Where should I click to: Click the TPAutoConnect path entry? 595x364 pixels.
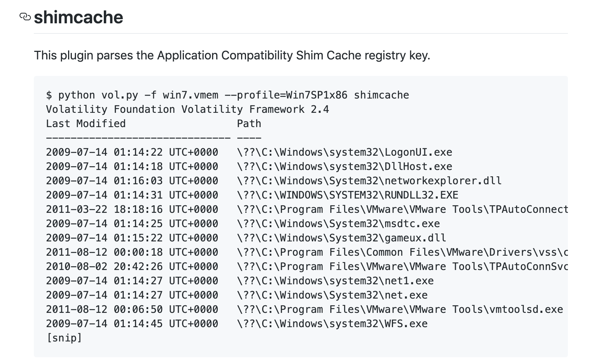[402, 209]
